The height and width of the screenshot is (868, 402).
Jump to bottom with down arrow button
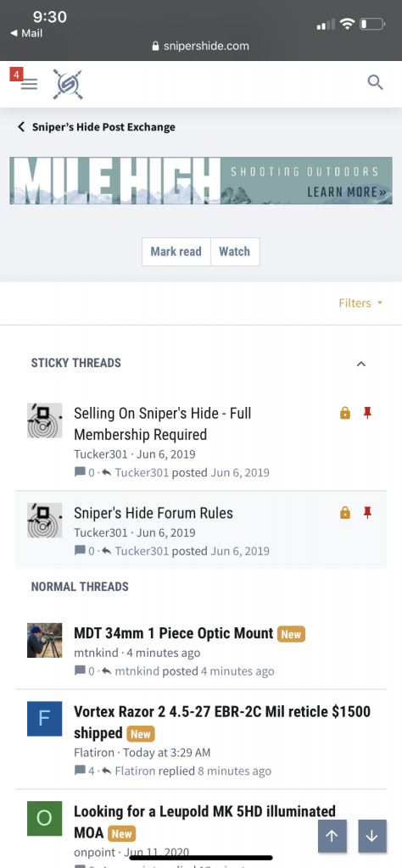(372, 837)
